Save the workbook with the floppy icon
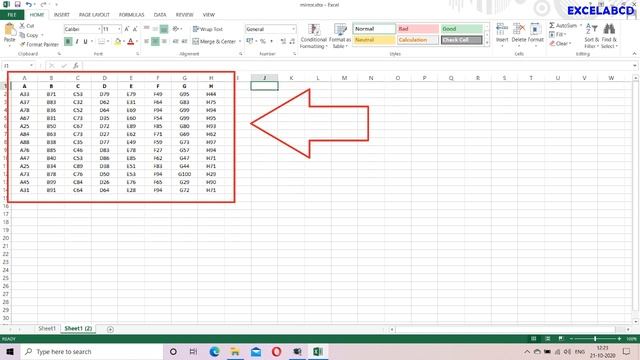Image resolution: width=640 pixels, height=360 pixels. point(18,4)
